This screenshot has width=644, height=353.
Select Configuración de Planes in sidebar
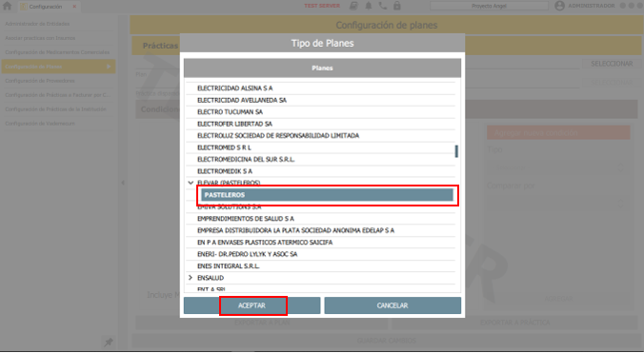pyautogui.click(x=58, y=67)
